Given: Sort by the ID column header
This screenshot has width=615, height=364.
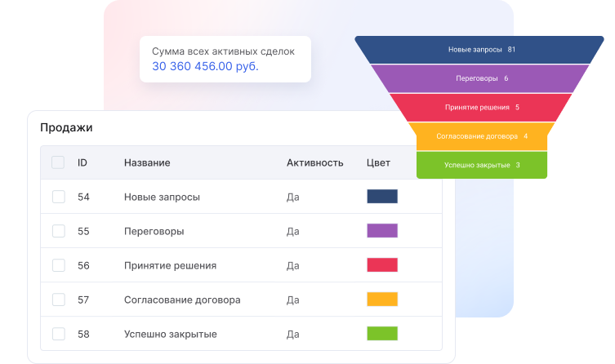Looking at the screenshot, I should (x=82, y=162).
